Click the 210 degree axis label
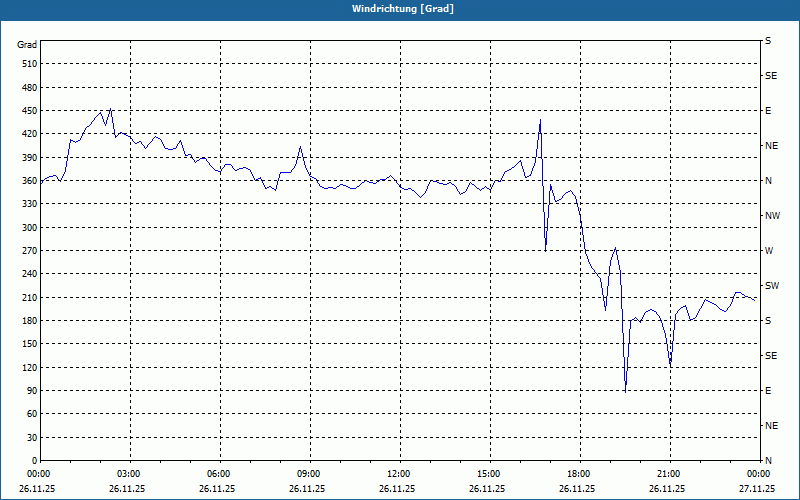 [30, 297]
